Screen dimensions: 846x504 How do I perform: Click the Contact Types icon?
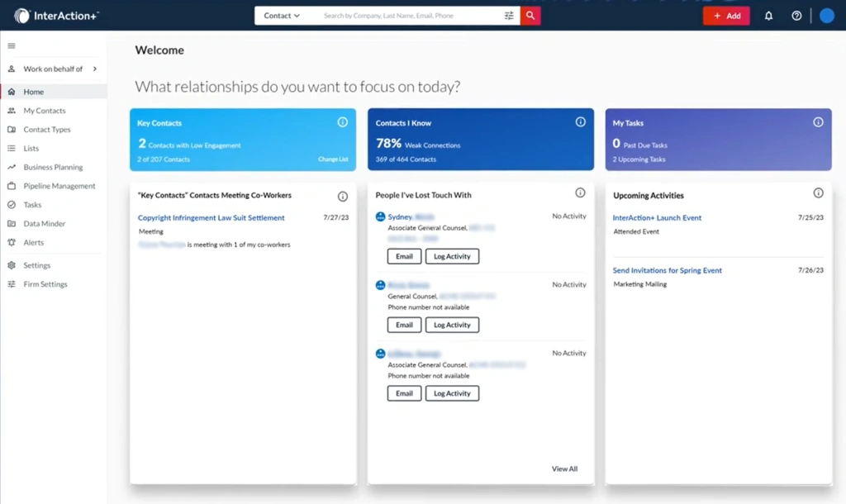click(12, 130)
